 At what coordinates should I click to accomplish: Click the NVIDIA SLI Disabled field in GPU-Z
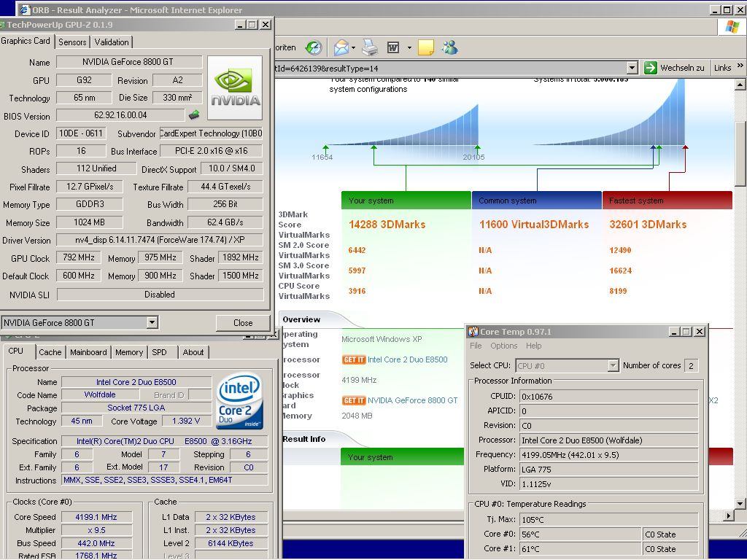click(160, 295)
